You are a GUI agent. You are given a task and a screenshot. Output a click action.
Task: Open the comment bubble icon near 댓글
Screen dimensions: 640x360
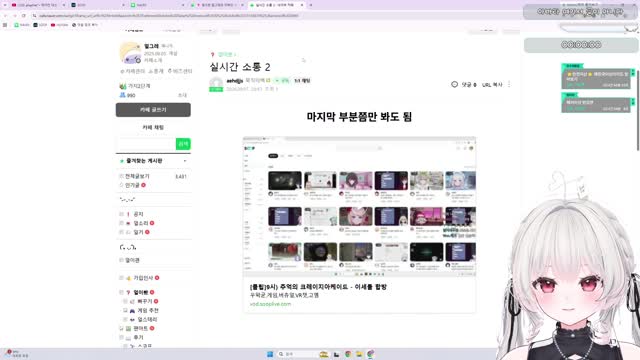(454, 84)
